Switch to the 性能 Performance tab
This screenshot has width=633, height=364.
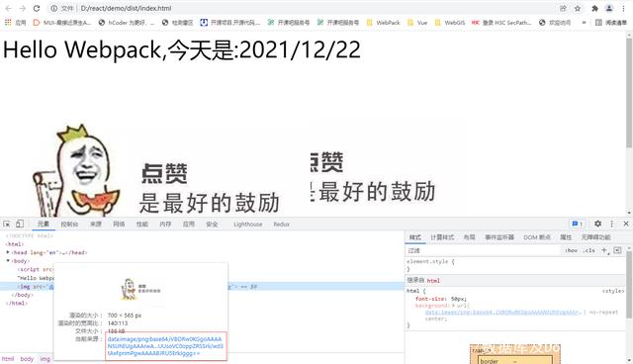(x=142, y=225)
